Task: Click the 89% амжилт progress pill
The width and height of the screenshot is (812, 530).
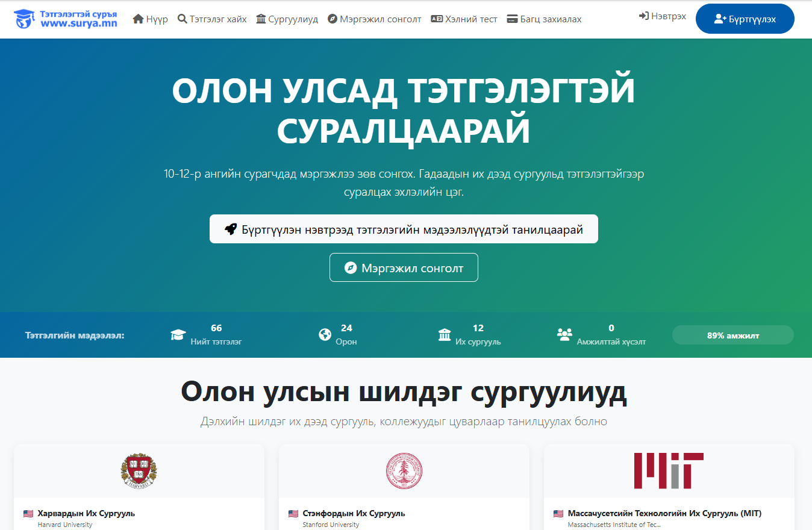Action: point(732,335)
